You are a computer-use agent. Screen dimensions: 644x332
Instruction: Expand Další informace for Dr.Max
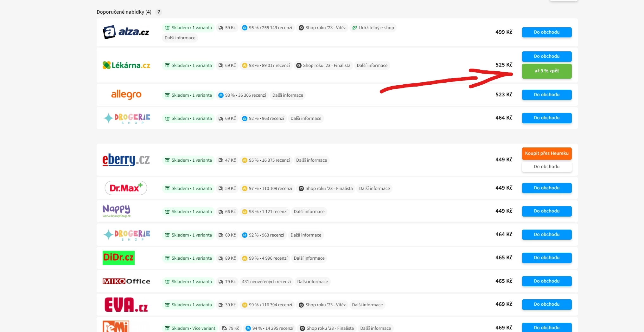pos(374,188)
